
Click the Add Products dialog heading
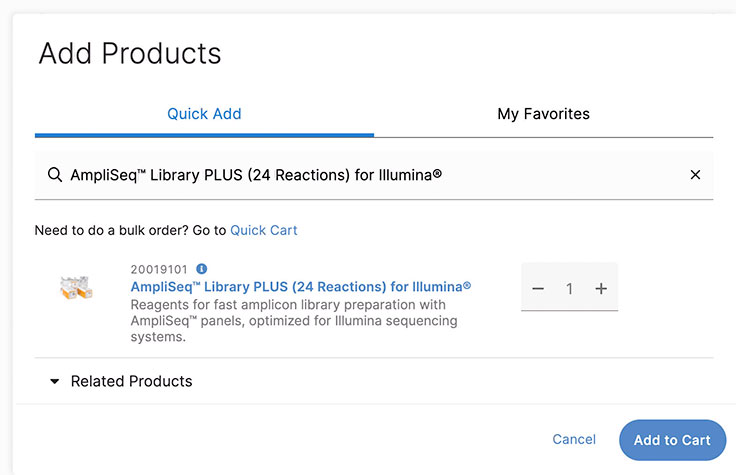tap(130, 53)
